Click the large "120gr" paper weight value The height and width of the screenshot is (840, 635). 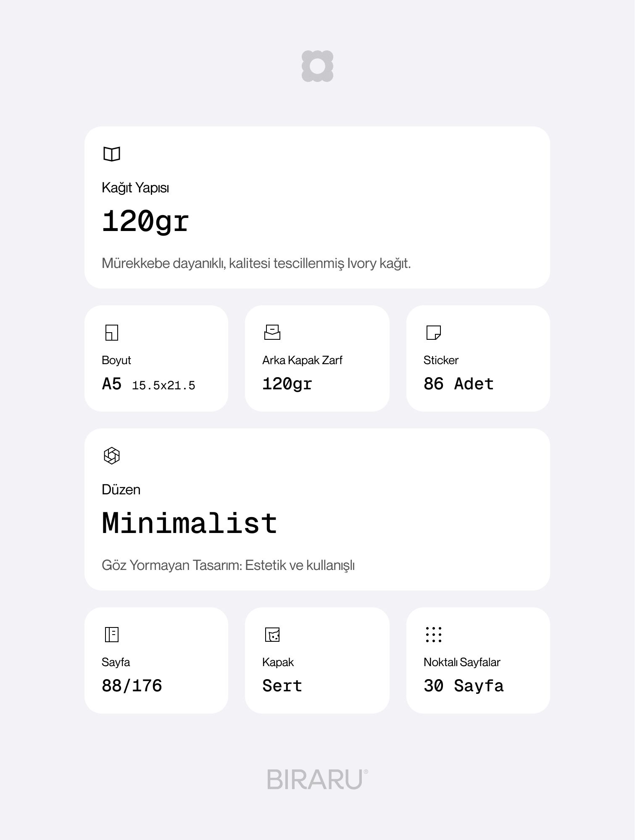point(145,221)
